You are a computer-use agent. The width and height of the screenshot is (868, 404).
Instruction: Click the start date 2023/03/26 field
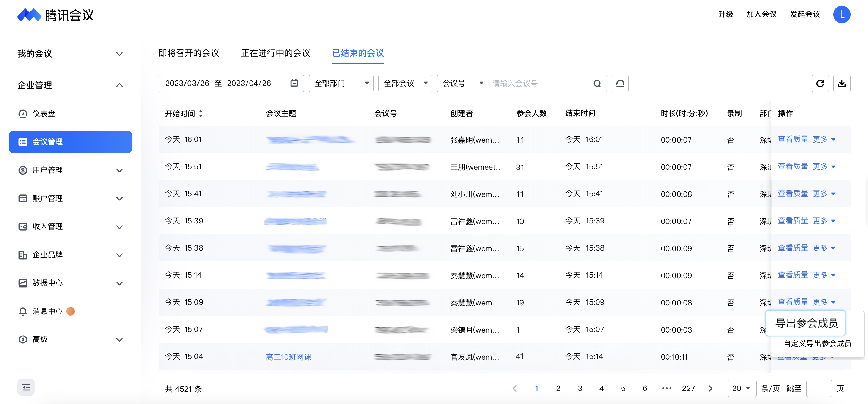pyautogui.click(x=187, y=83)
